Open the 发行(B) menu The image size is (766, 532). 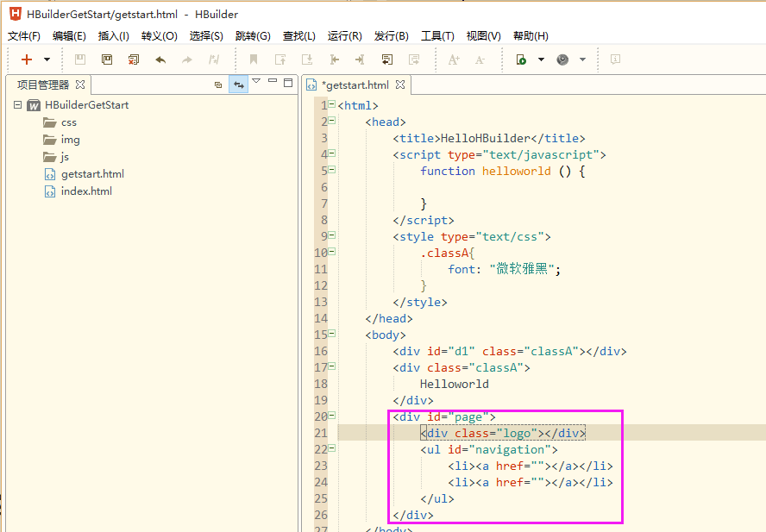(392, 36)
